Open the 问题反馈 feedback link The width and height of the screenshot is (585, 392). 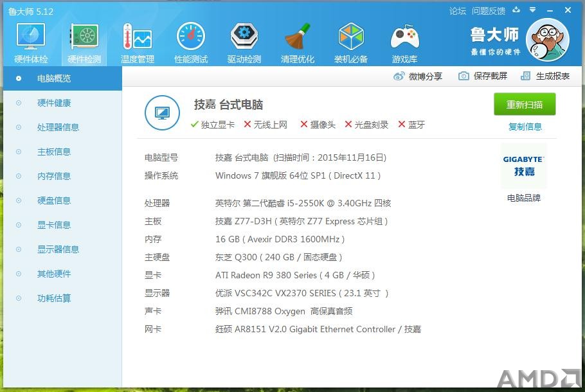tap(489, 11)
